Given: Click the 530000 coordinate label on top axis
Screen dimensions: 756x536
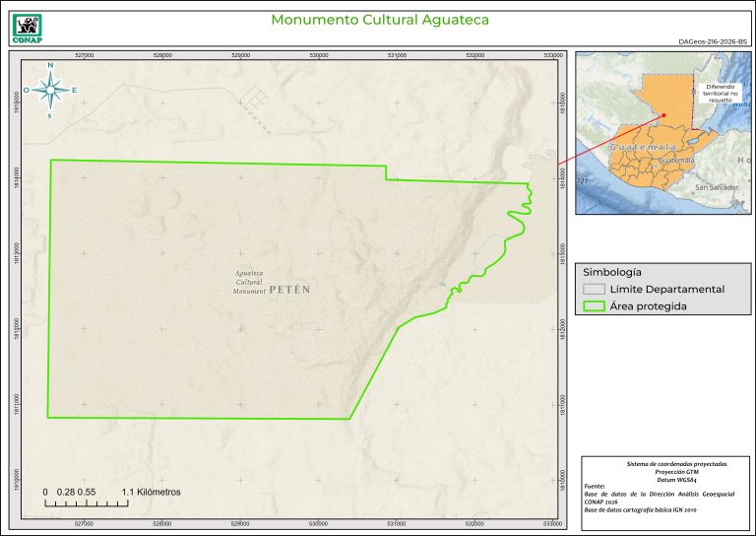Looking at the screenshot, I should pyautogui.click(x=318, y=55).
